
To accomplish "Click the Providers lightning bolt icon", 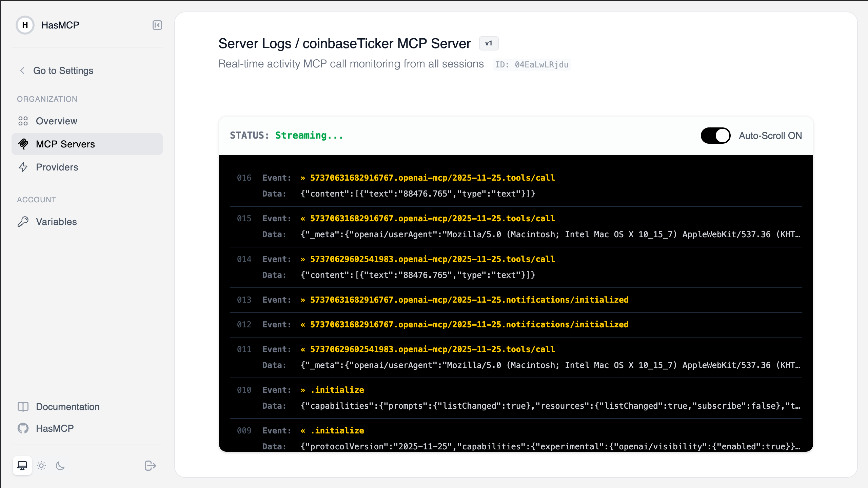I will 23,167.
